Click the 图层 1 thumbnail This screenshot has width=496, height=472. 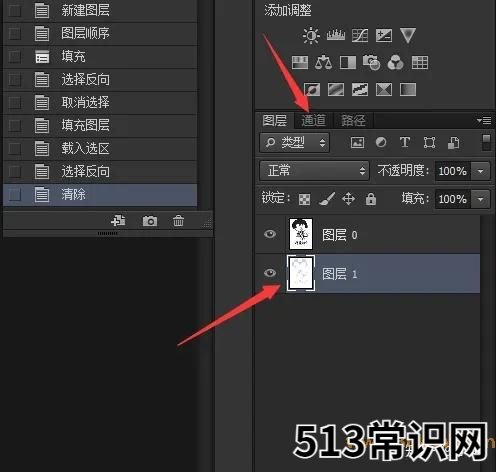[301, 273]
